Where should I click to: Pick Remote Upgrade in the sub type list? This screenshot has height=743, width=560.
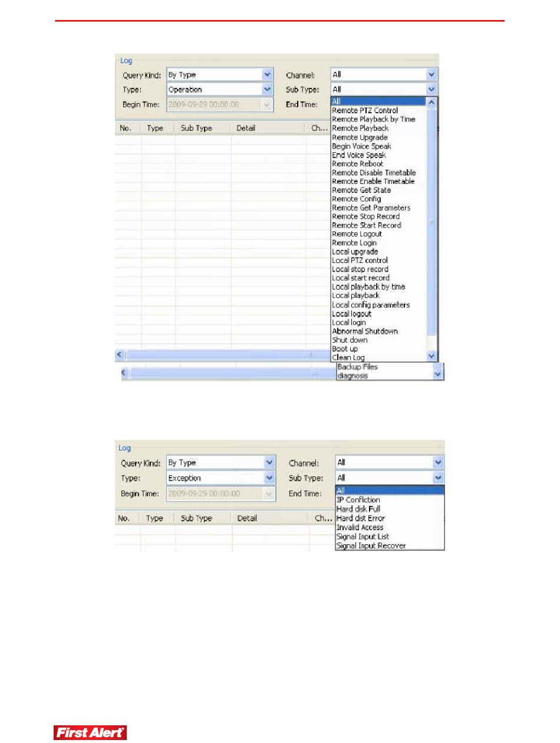pos(360,137)
